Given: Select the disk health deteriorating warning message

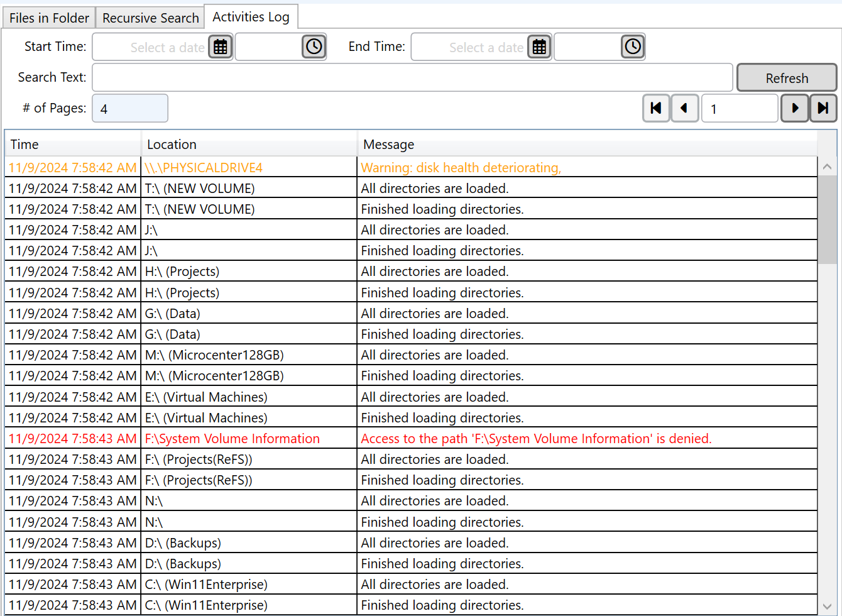Looking at the screenshot, I should pyautogui.click(x=588, y=167).
